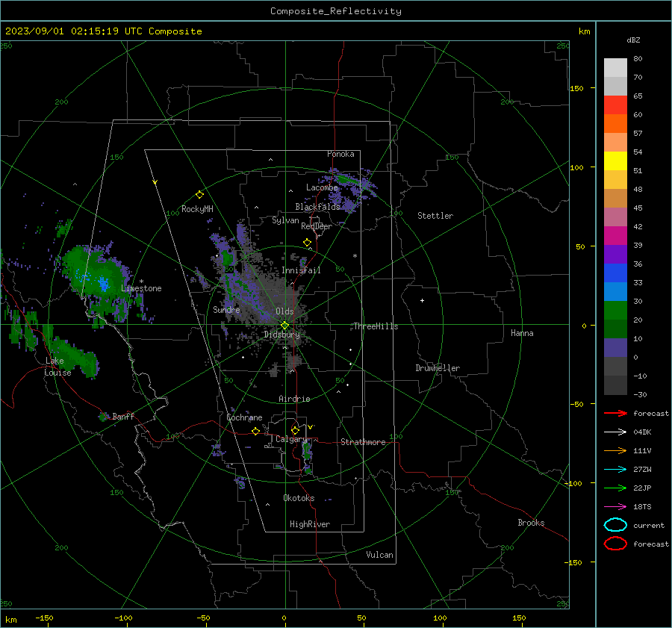Viewport: 672px width, 628px height.
Task: Click the blue storm core west of Limestone
Action: tap(103, 283)
